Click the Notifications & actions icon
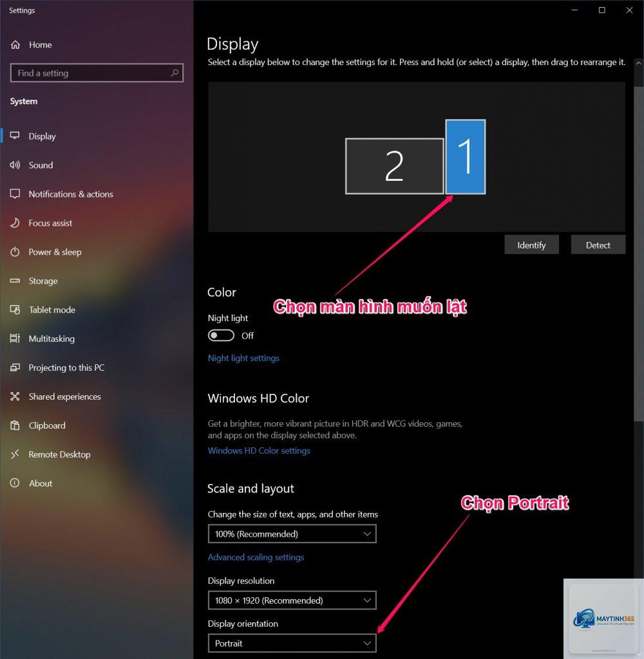The image size is (644, 659). (x=15, y=194)
